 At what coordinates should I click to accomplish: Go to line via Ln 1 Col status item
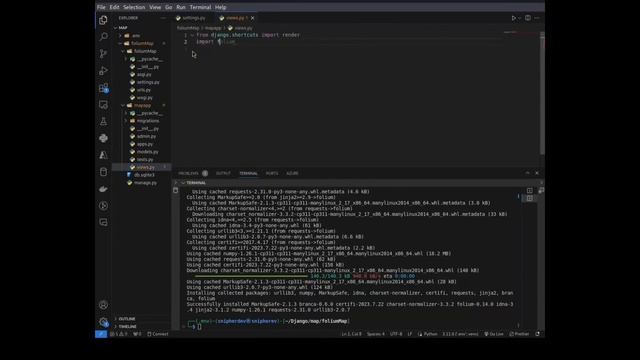pyautogui.click(x=351, y=334)
